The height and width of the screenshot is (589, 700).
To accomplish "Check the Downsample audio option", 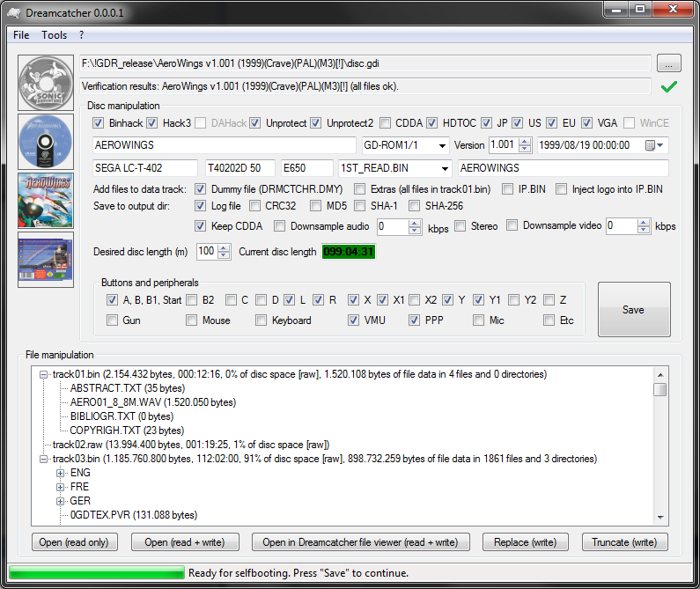I will (x=279, y=226).
